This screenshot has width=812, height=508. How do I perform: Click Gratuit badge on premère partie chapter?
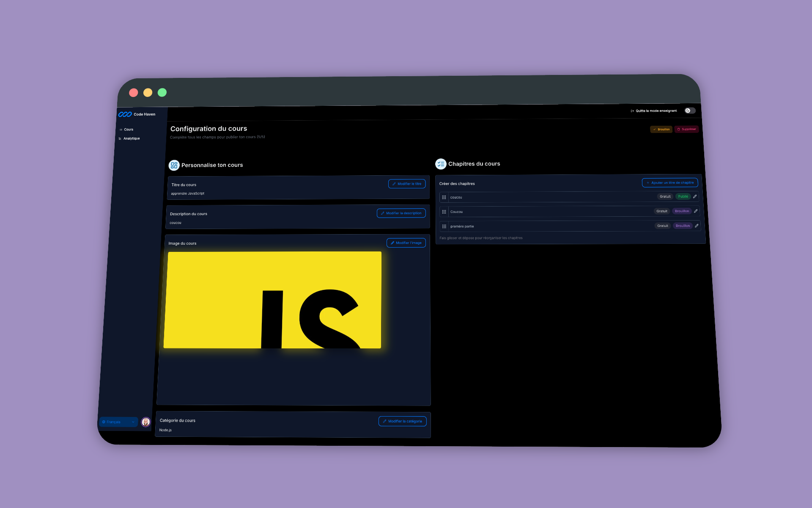point(663,226)
